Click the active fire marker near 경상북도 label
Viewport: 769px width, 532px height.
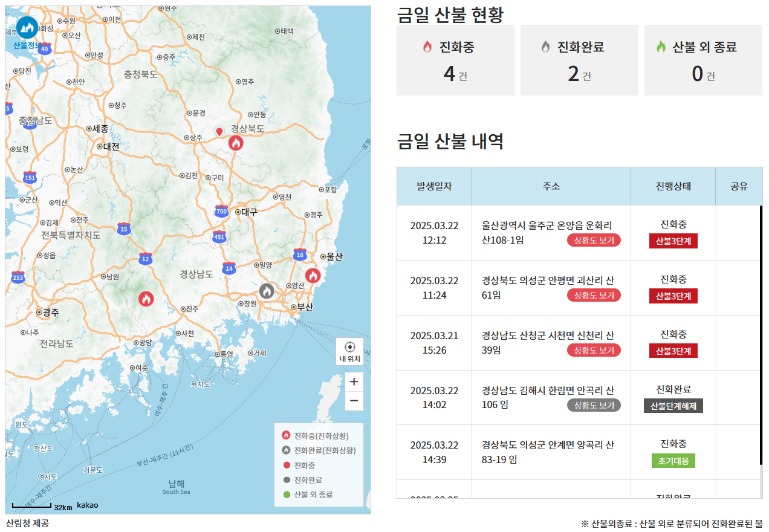236,143
